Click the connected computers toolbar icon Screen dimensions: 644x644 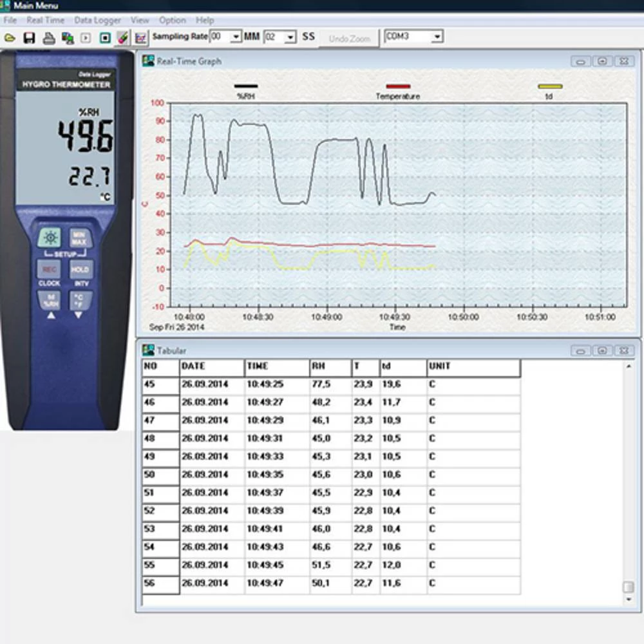coord(67,38)
